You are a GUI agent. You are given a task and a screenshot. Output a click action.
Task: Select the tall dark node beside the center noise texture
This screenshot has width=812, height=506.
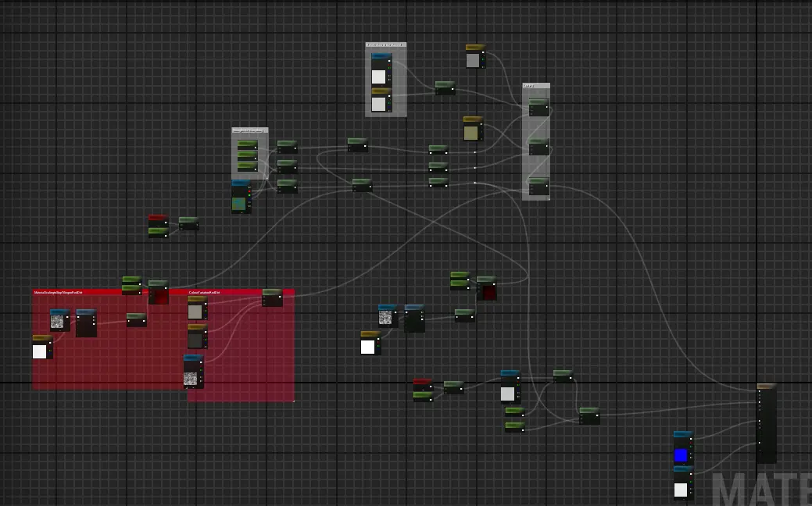414,318
